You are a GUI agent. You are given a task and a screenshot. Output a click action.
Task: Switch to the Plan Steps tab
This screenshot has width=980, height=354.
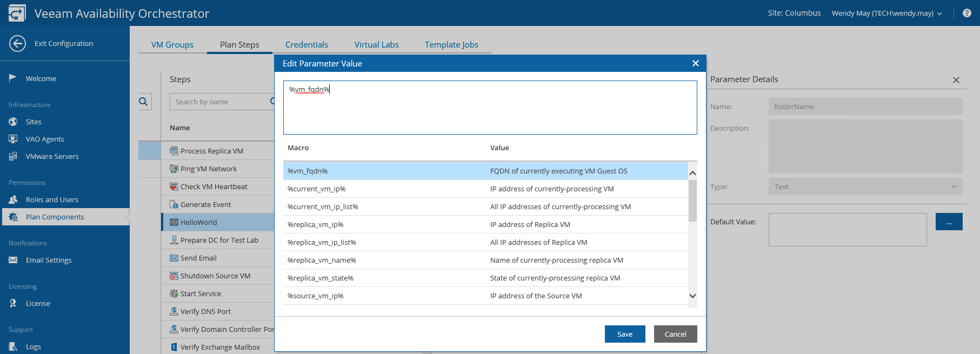coord(239,44)
